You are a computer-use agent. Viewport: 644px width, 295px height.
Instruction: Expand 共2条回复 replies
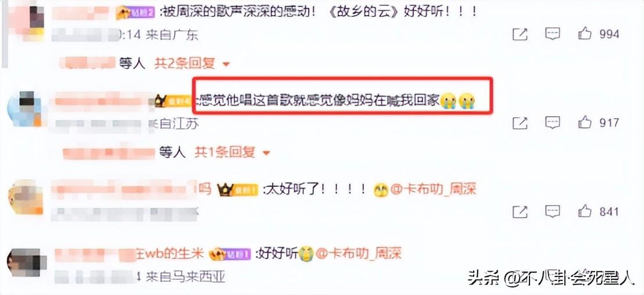pos(184,64)
